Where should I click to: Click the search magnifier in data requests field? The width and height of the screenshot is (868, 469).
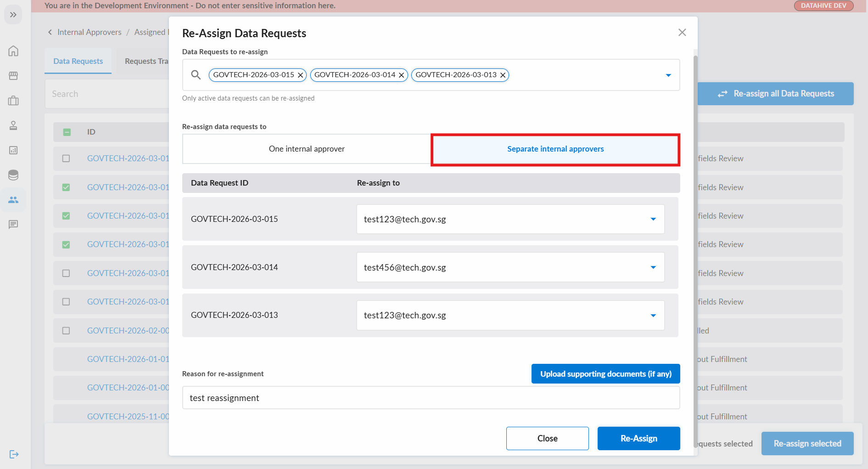[x=196, y=75]
